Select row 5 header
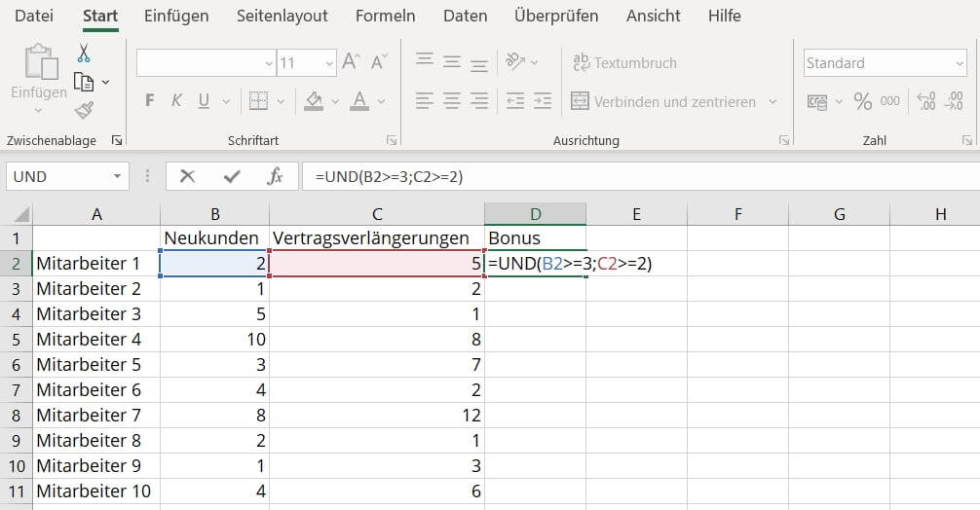The image size is (980, 510). [17, 340]
